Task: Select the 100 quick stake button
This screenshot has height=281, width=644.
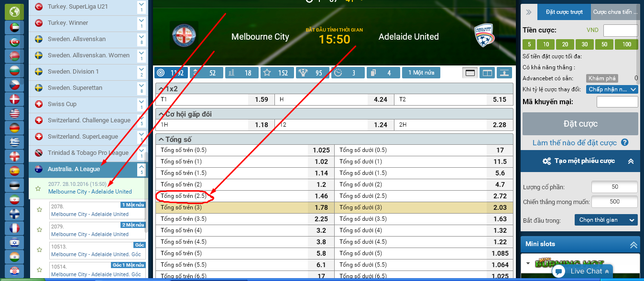Action: (x=627, y=44)
